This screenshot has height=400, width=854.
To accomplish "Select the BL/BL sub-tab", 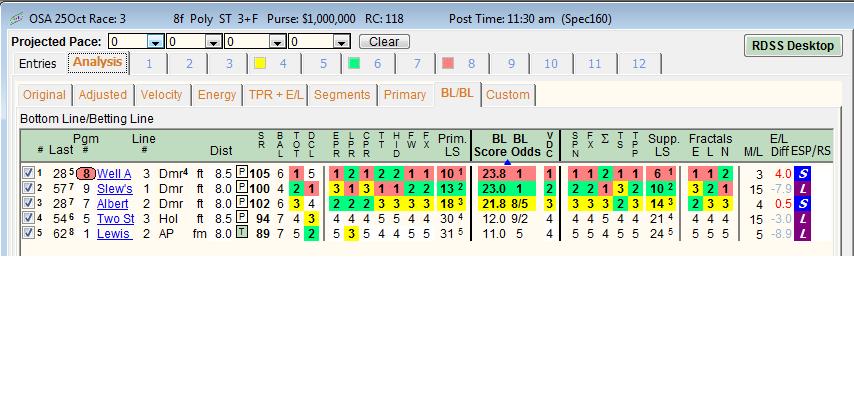I will 457,93.
